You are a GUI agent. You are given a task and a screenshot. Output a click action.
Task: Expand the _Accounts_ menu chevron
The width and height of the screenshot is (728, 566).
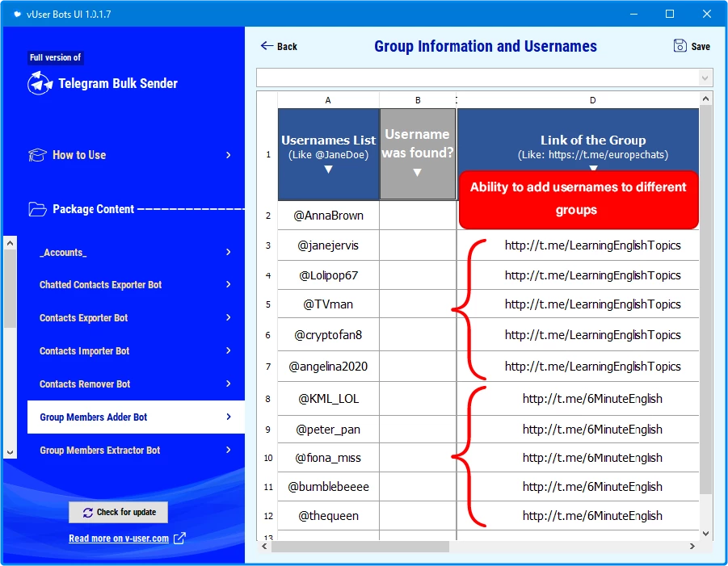229,252
